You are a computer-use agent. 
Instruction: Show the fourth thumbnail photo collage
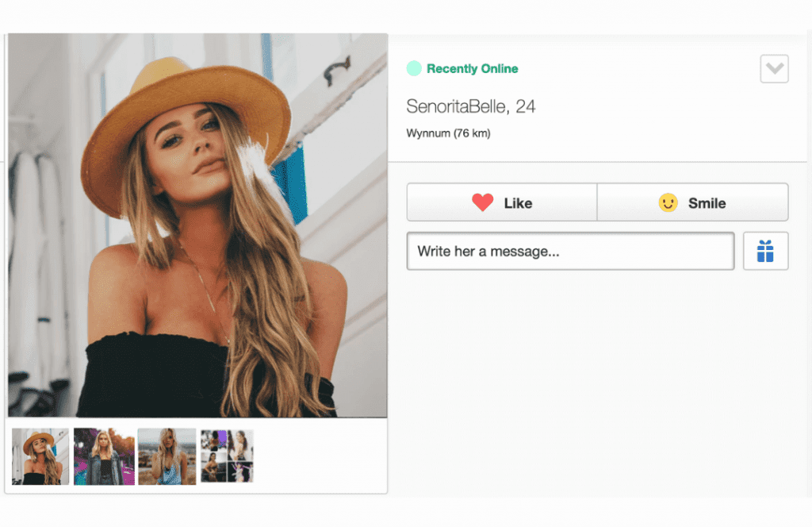pos(227,456)
